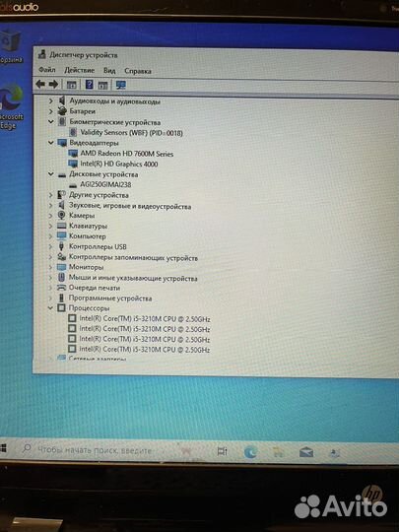Viewport: 399px width, 532px height.
Task: Open the Действие menu
Action: [x=80, y=70]
